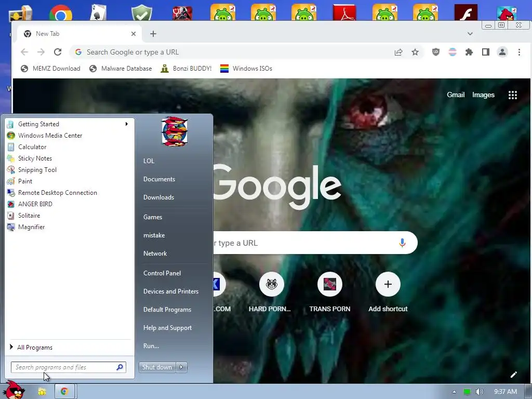Open Google apps grid
Image resolution: width=532 pixels, height=399 pixels.
[513, 95]
